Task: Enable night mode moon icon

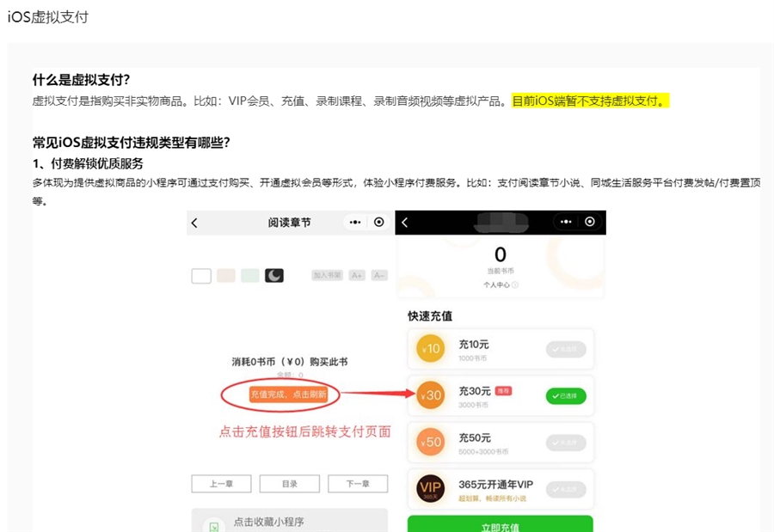Action: click(x=274, y=275)
